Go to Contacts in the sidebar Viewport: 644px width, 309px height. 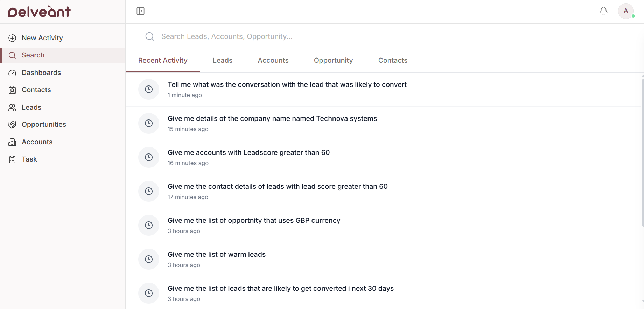point(36,90)
